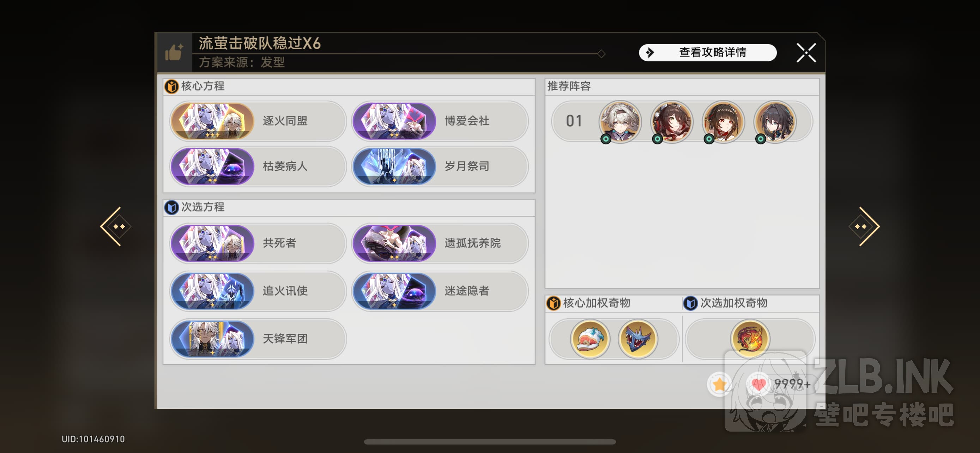Select the 博爱会社 core equation

pos(440,121)
